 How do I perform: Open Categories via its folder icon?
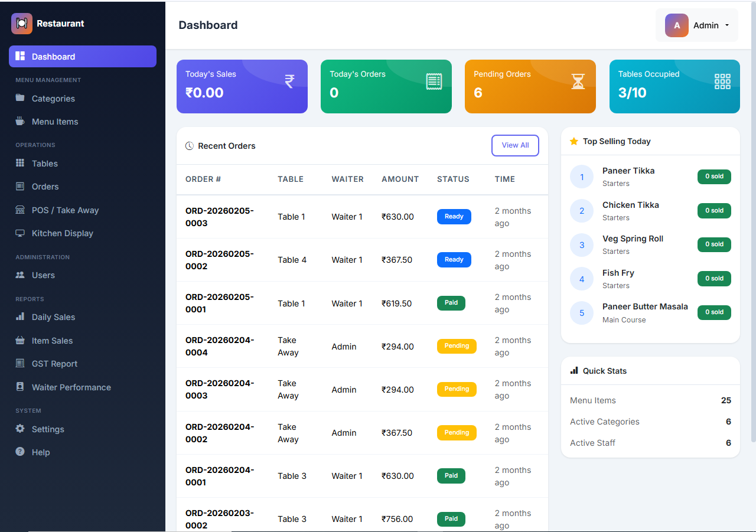point(20,98)
